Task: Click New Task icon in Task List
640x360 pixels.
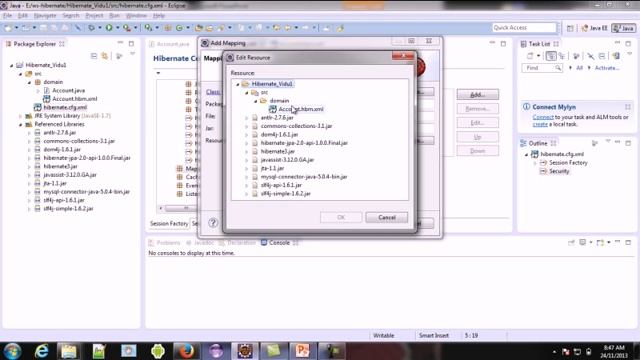Action: tap(530, 56)
